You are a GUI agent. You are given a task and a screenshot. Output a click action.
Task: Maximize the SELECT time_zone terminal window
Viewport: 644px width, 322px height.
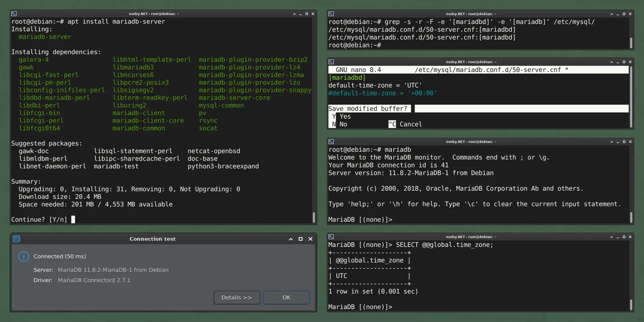[624, 237]
